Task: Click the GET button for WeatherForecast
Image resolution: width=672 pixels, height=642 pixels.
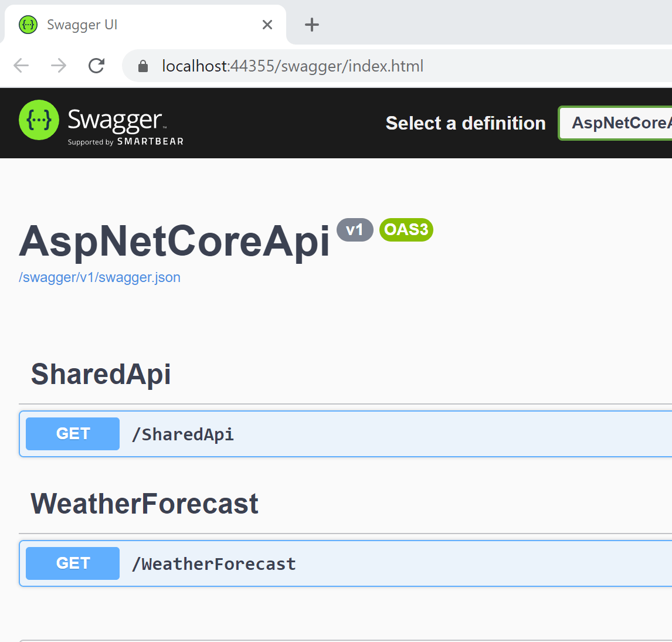Action: click(x=73, y=563)
